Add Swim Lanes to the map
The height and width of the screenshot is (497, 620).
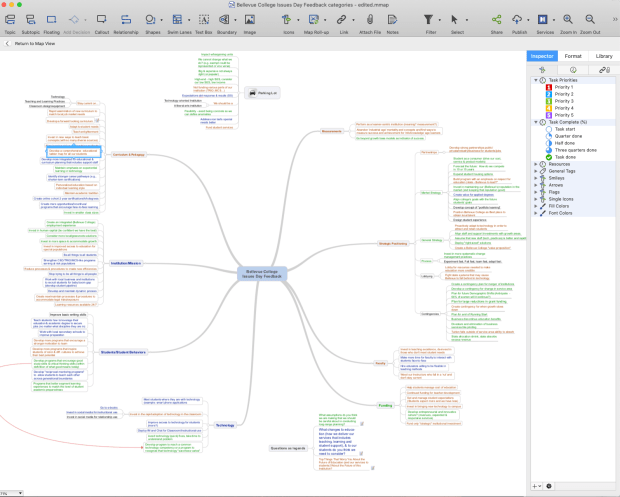(177, 20)
